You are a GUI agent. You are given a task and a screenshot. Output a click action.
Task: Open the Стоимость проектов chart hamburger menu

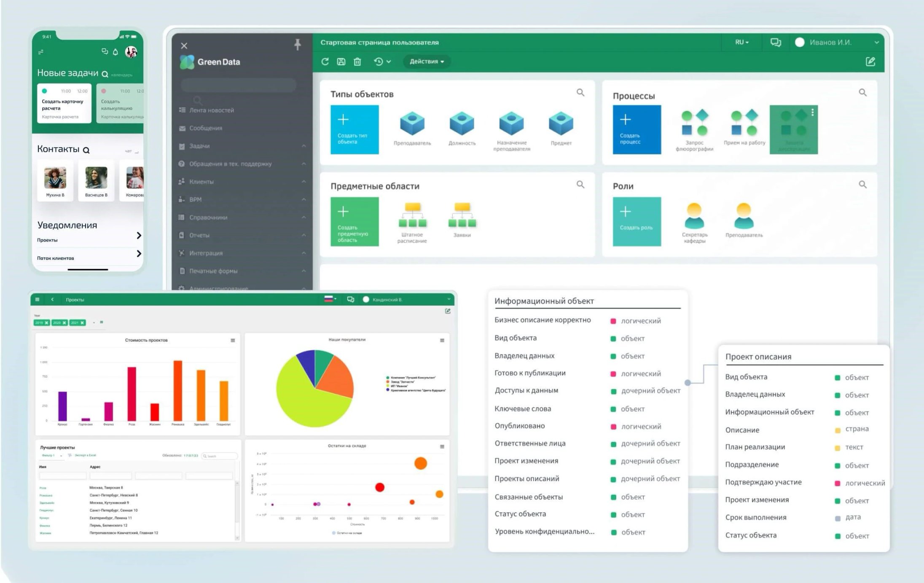233,340
